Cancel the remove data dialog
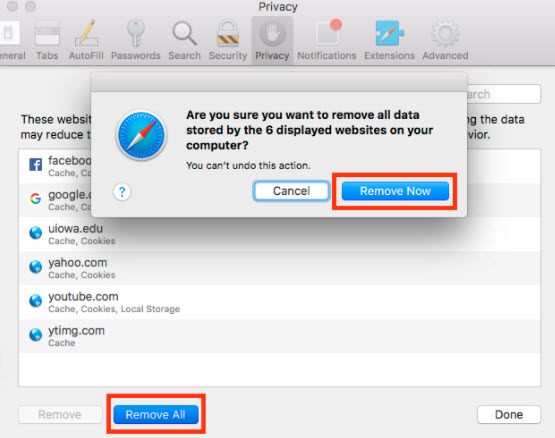The height and width of the screenshot is (438, 555). click(x=291, y=191)
